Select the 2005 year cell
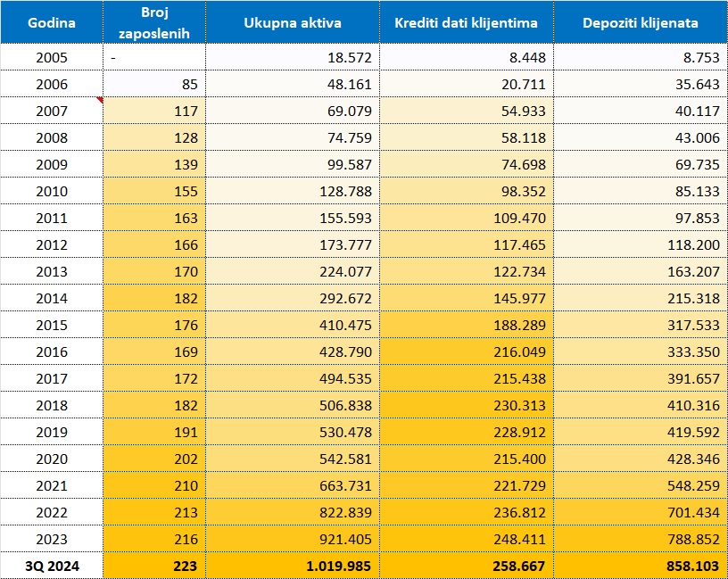This screenshot has width=728, height=579. [x=51, y=58]
